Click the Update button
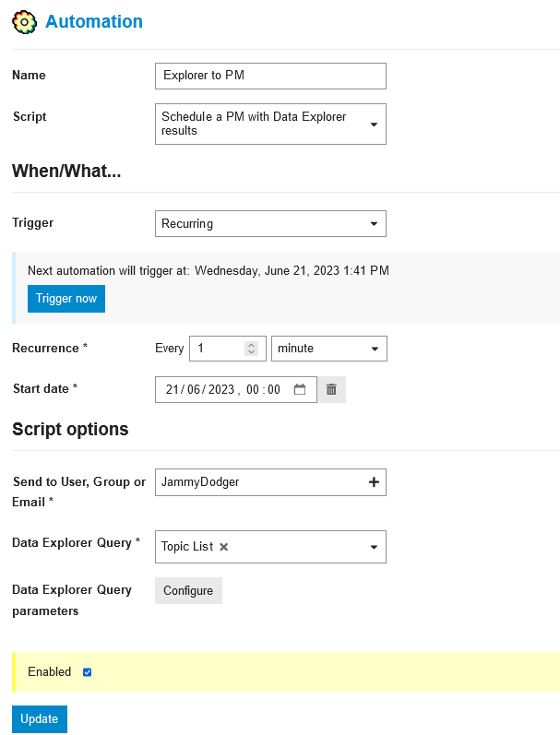 pyautogui.click(x=40, y=719)
